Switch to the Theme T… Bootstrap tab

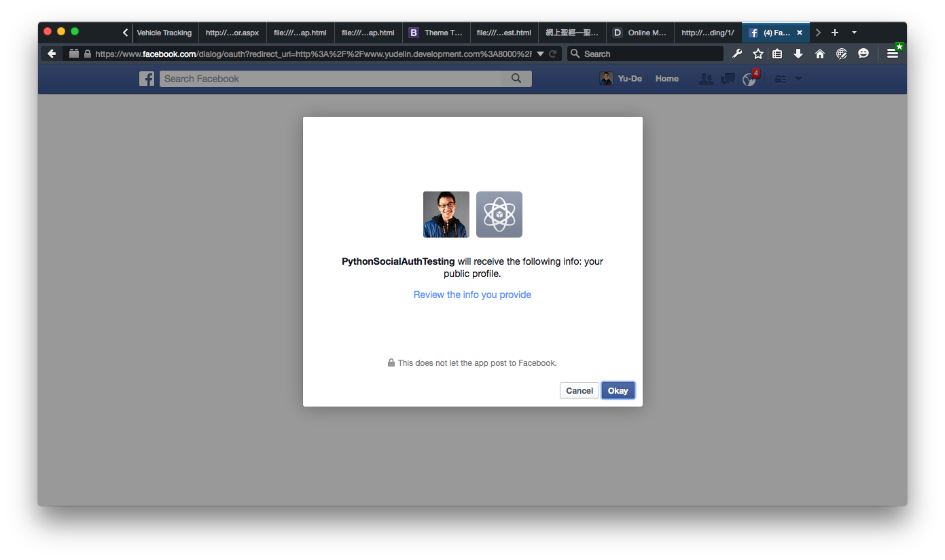click(x=436, y=33)
